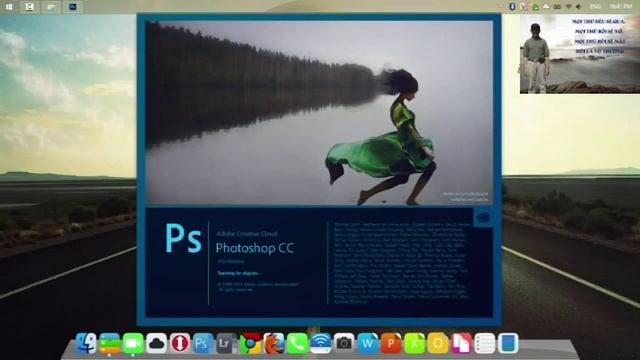
Task: Click the system clock in the tray
Action: 621,7
